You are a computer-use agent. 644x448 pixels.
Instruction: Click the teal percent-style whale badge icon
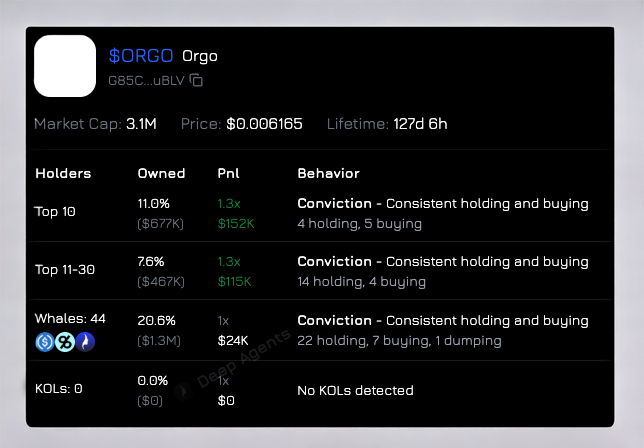(x=65, y=342)
